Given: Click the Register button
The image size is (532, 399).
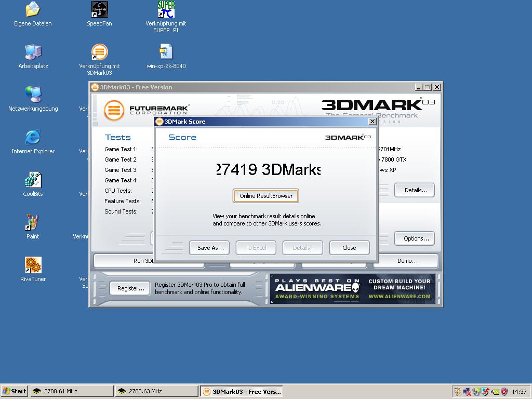Looking at the screenshot, I should pyautogui.click(x=130, y=288).
